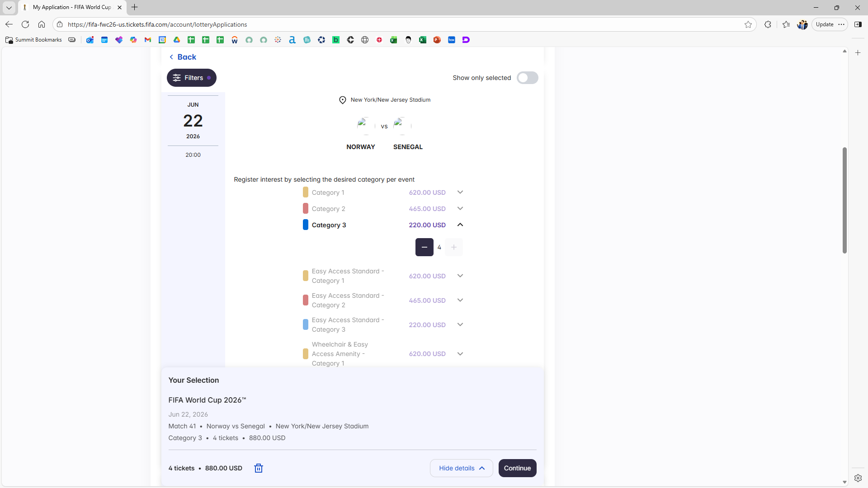Decrease the ticket quantity with the minus button
The width and height of the screenshot is (868, 488).
tap(425, 247)
